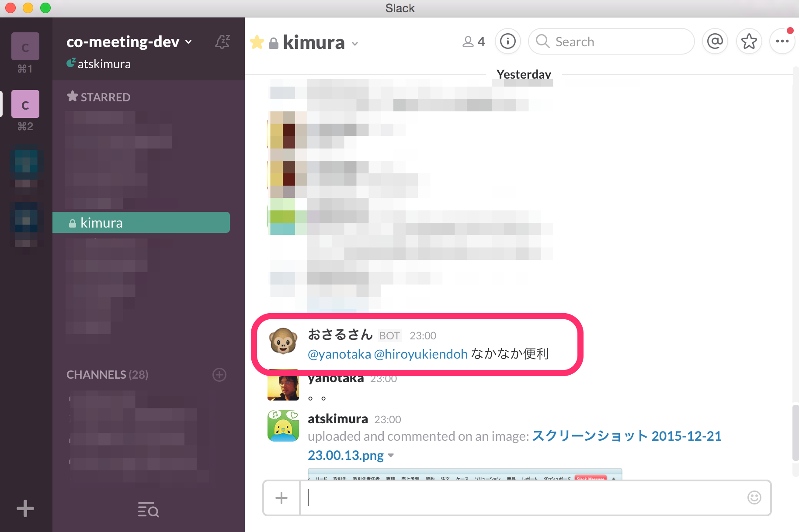Screen dimensions: 799x532
Task: Click the monkey bot avatar
Action: tap(283, 341)
